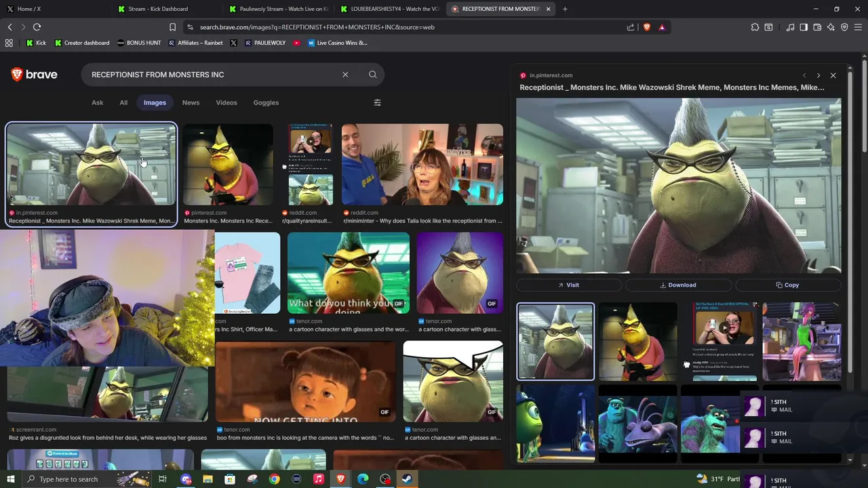This screenshot has width=868, height=488.
Task: Open the apps grid icon in bookmarks bar
Action: click(x=9, y=43)
